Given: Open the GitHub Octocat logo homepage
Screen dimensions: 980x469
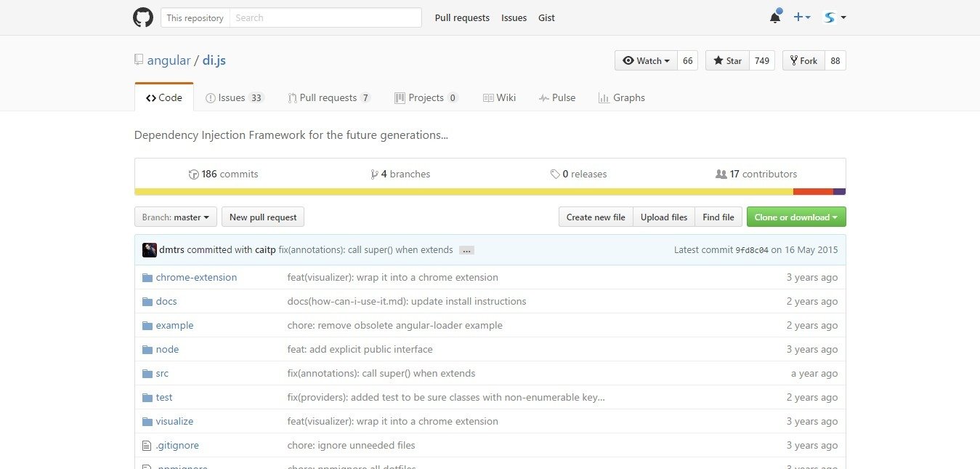Looking at the screenshot, I should 143,17.
